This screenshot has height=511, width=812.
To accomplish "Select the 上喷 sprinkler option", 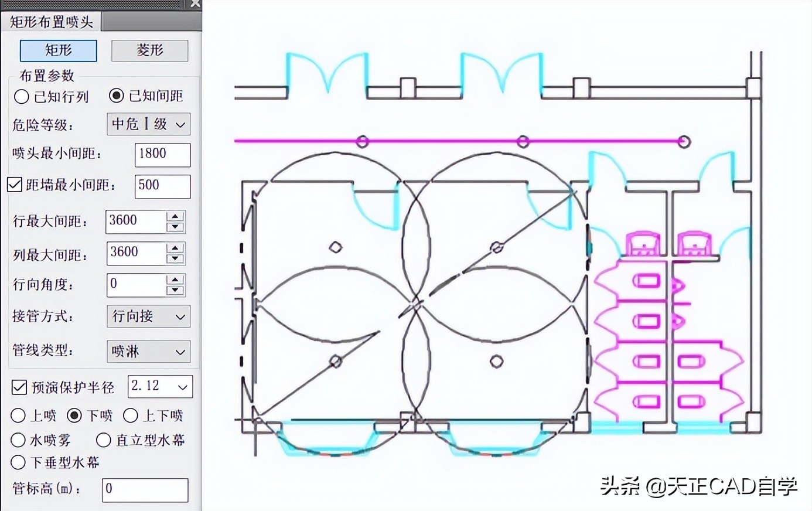I will tap(18, 415).
